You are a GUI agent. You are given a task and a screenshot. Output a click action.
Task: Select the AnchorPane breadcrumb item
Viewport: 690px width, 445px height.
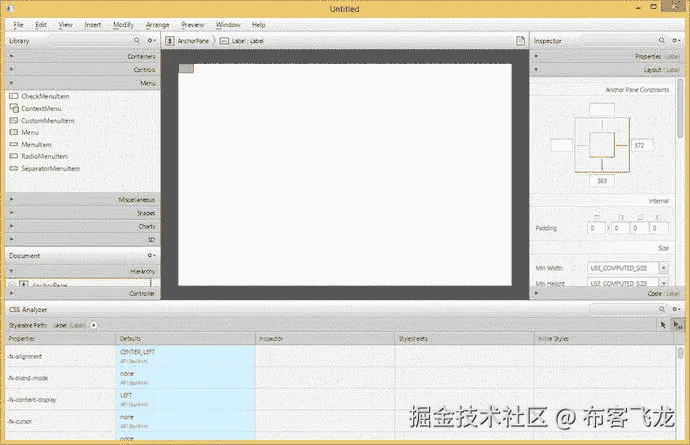point(188,40)
